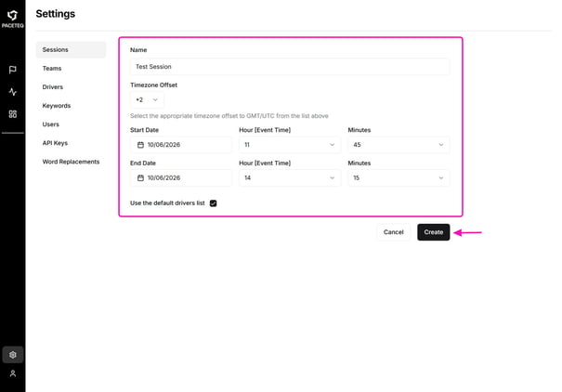Select the Drivers settings tab

pos(71,86)
